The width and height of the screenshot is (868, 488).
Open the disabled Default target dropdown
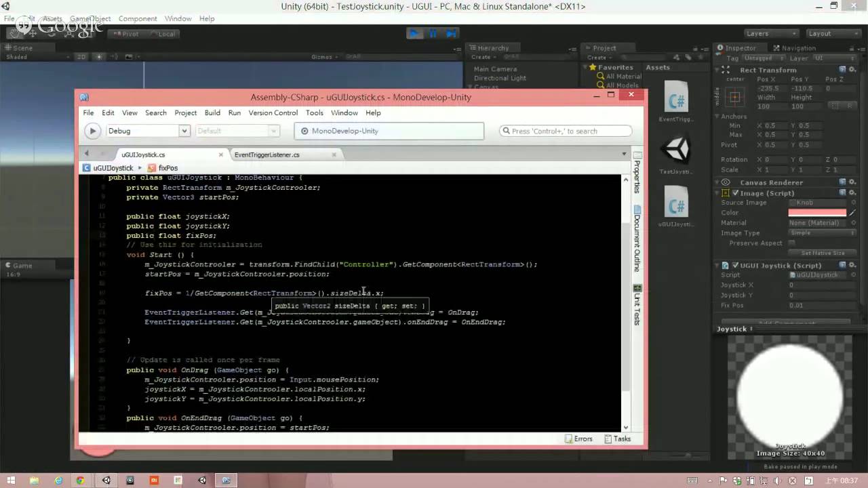click(237, 131)
